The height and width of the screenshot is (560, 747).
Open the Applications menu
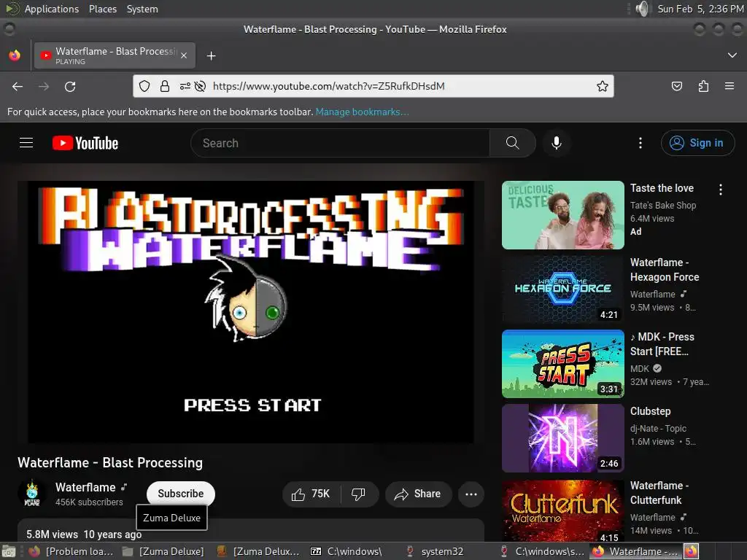[x=52, y=9]
